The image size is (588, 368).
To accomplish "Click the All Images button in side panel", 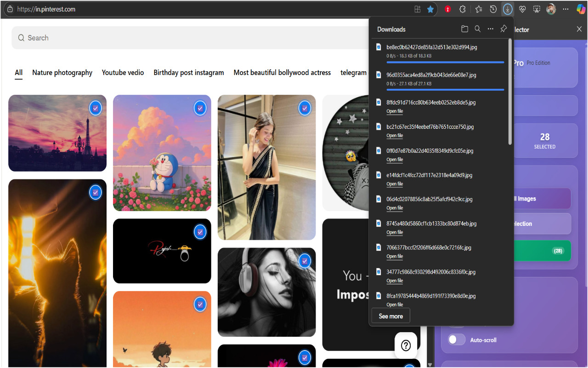I will [x=542, y=199].
